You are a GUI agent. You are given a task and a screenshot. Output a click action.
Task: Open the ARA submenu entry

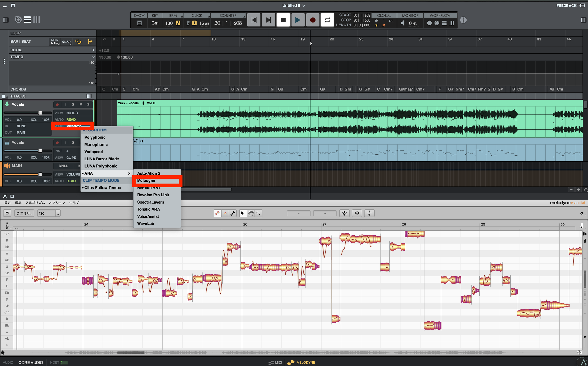107,173
